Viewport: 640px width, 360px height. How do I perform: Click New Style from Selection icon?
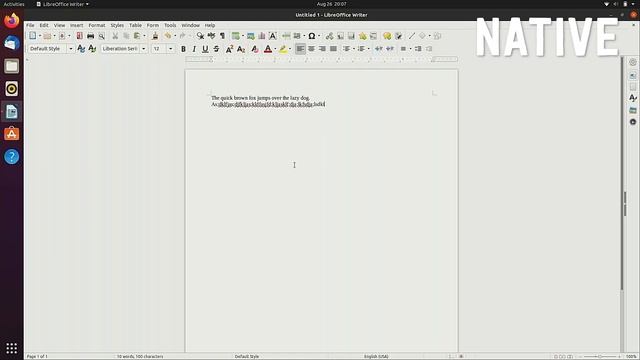point(92,49)
